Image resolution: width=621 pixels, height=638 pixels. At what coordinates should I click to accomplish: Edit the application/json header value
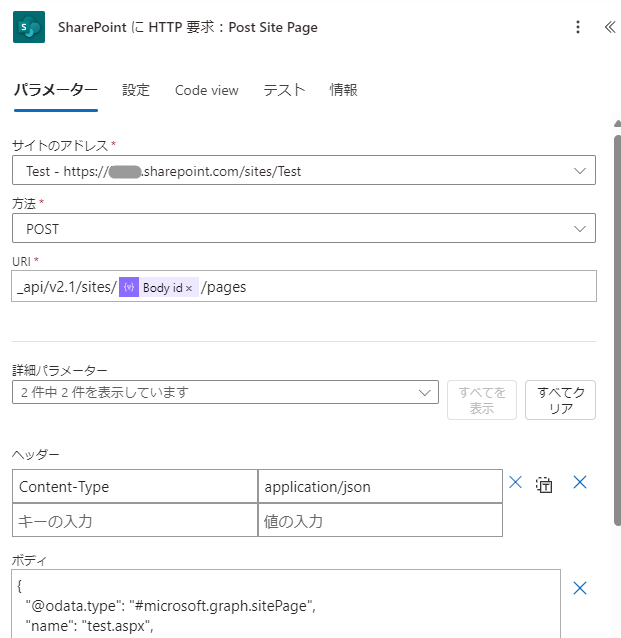pos(380,487)
